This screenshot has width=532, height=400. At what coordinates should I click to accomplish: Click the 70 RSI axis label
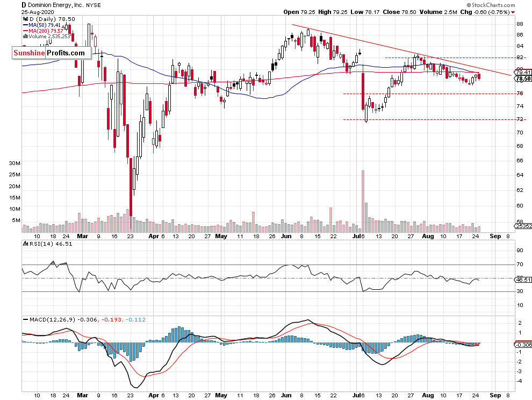[520, 264]
